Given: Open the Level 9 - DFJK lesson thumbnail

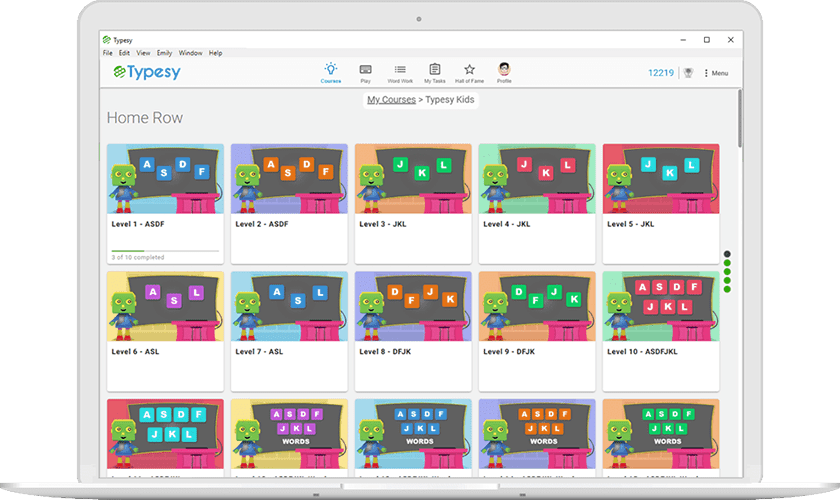Looking at the screenshot, I should (x=537, y=306).
